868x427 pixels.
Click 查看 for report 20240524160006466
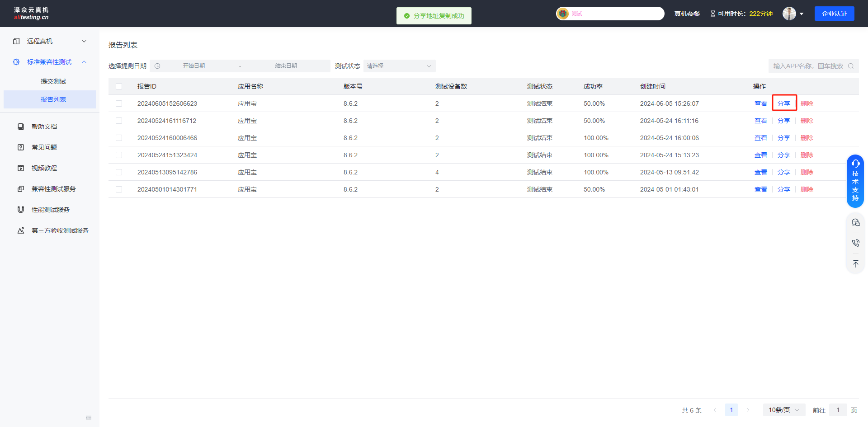(x=760, y=138)
